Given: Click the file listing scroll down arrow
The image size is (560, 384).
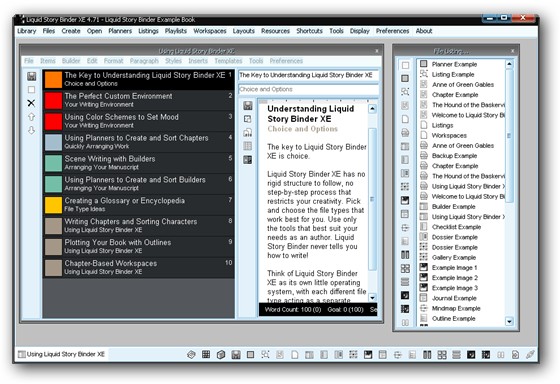Looking at the screenshot, I should [x=509, y=321].
